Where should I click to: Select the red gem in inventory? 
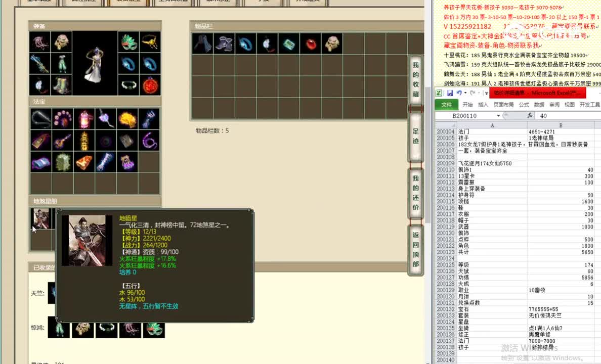tap(311, 43)
